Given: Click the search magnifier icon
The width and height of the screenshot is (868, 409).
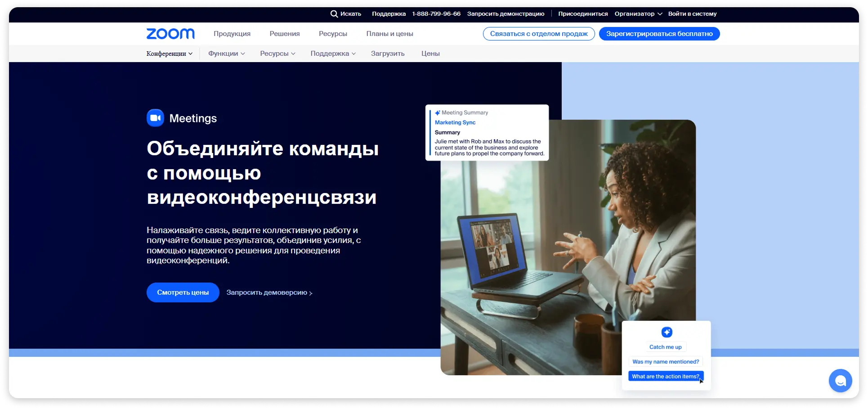Looking at the screenshot, I should (334, 14).
